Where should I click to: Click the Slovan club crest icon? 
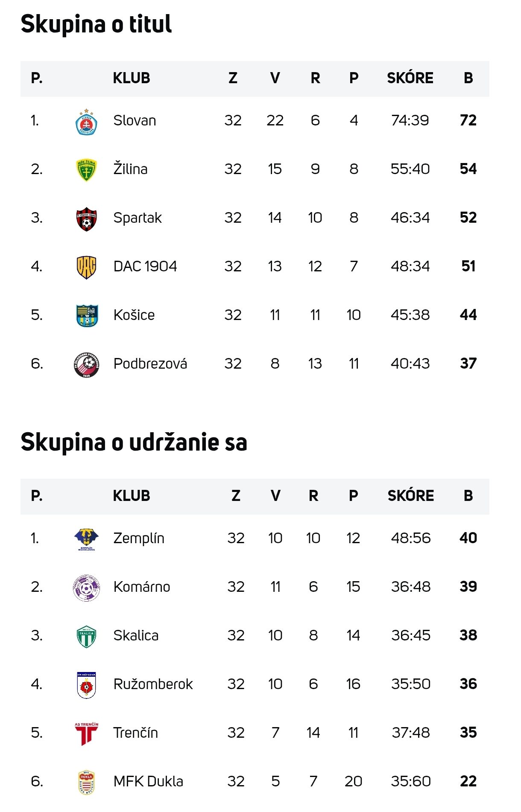coord(86,122)
